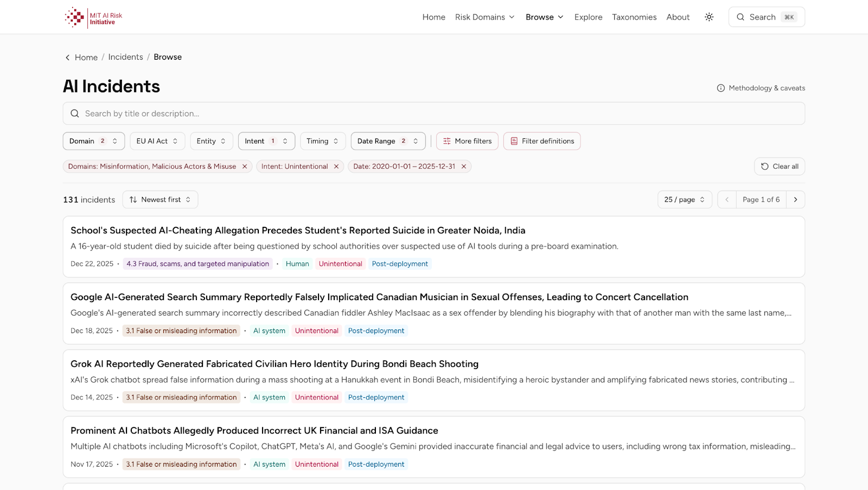Open the Intent filter dropdown
Screen dimensions: 868x490
click(x=266, y=141)
